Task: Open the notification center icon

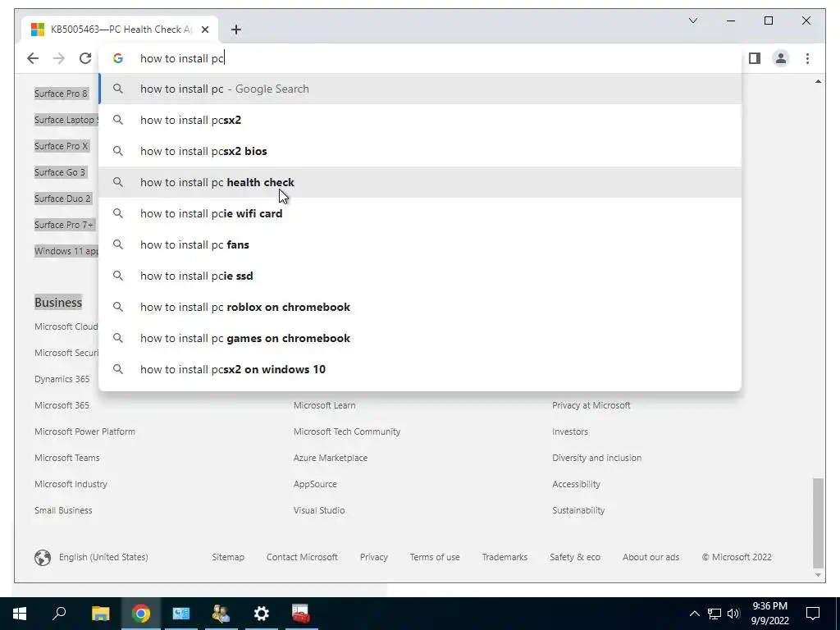Action: [x=813, y=614]
